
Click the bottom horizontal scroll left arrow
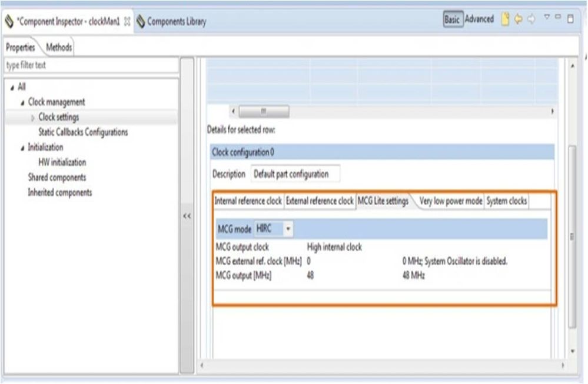(x=202, y=365)
